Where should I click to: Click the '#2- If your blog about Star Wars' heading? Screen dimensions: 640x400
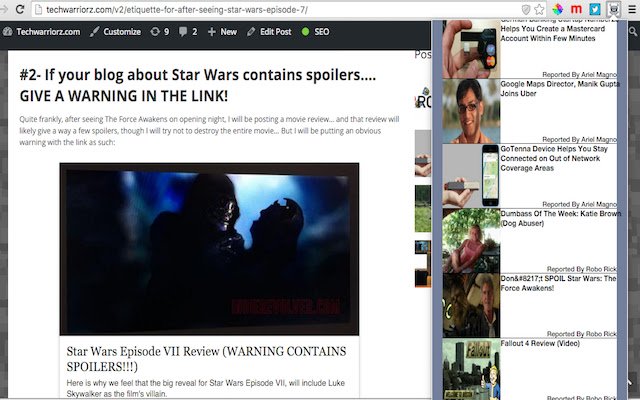[x=198, y=85]
